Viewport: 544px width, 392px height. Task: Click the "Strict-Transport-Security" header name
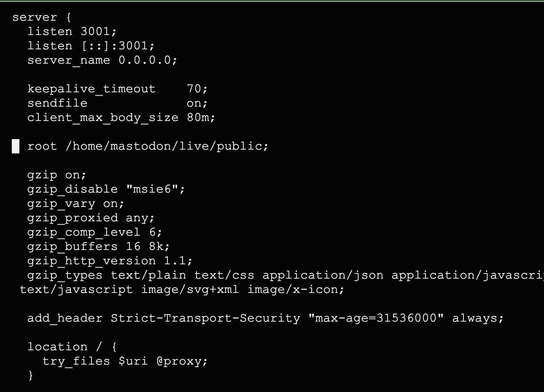pos(205,318)
